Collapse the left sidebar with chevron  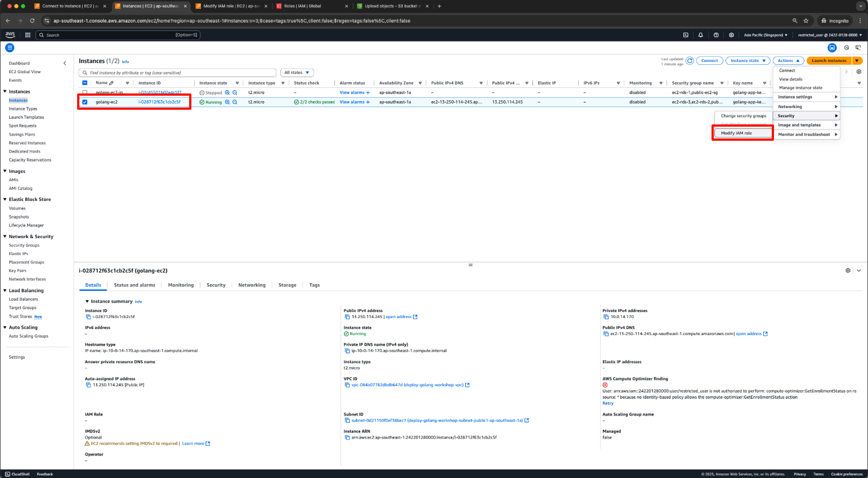click(65, 63)
